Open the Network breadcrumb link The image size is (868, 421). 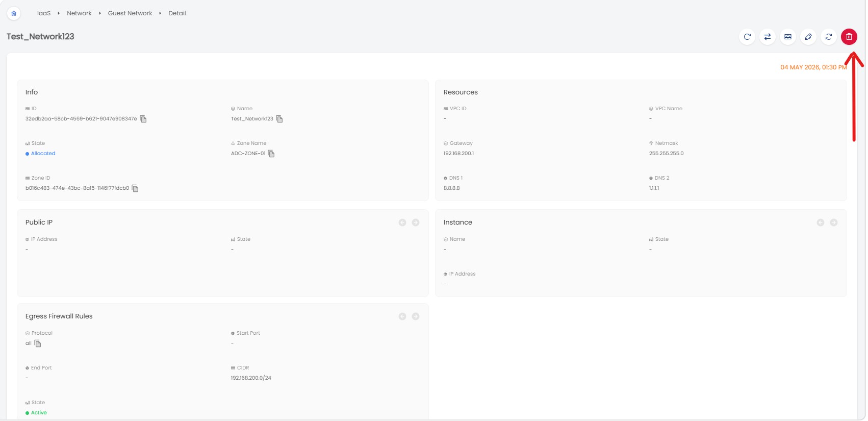pyautogui.click(x=79, y=13)
